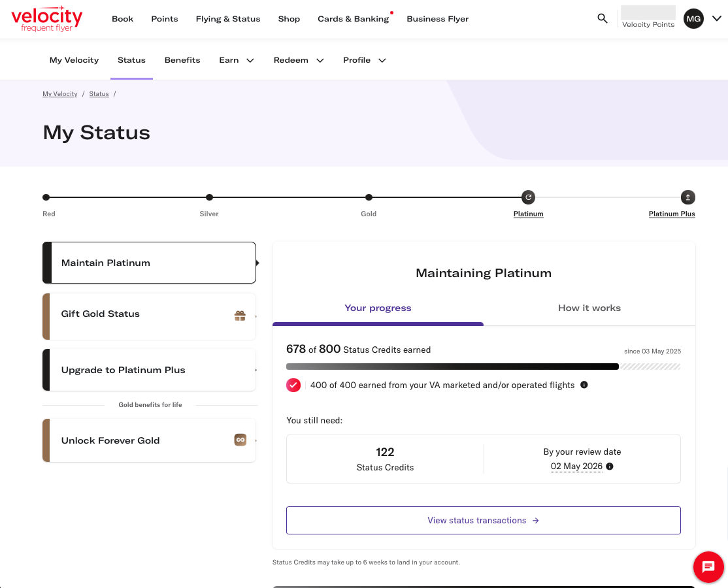Screen dimensions: 728x588
Task: Open the red live chat bubble
Action: pos(708,566)
